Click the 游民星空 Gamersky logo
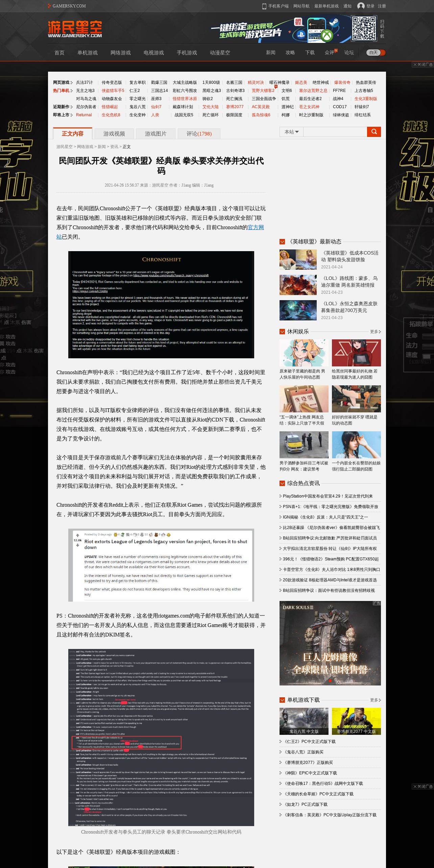Screen dimensions: 434x868 [x=75, y=29]
